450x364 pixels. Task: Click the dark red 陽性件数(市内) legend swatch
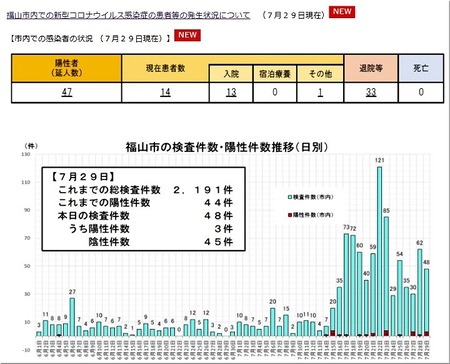(290, 215)
